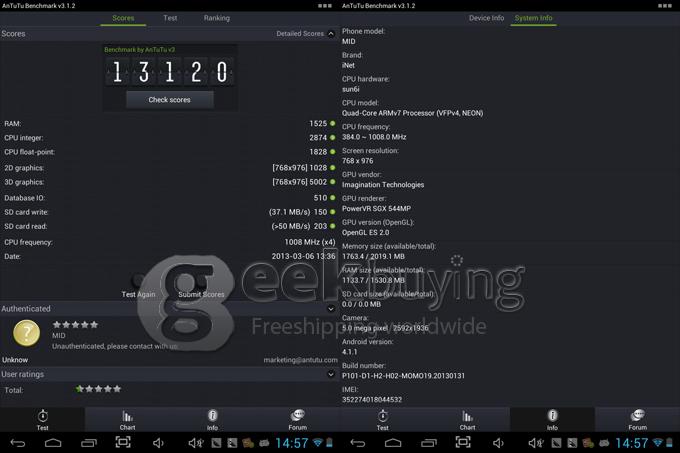The height and width of the screenshot is (453, 680).
Task: Select date value 2013-03-06 13:36
Action: pos(304,256)
